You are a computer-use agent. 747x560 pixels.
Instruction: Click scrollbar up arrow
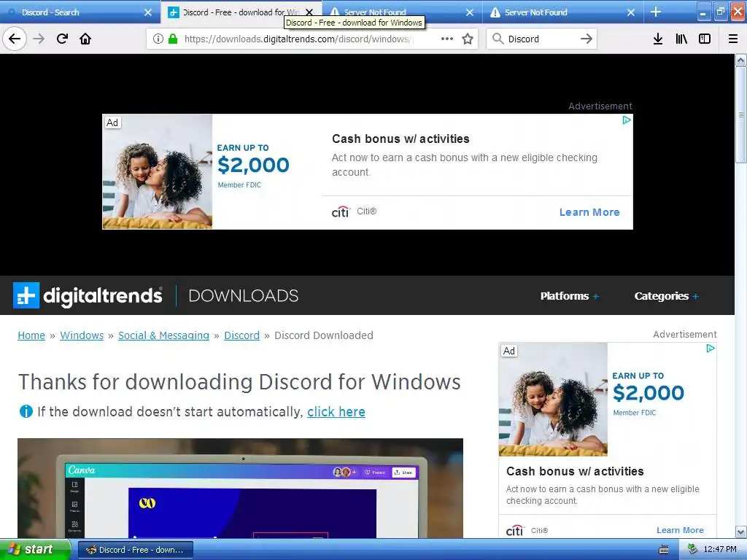(x=740, y=60)
